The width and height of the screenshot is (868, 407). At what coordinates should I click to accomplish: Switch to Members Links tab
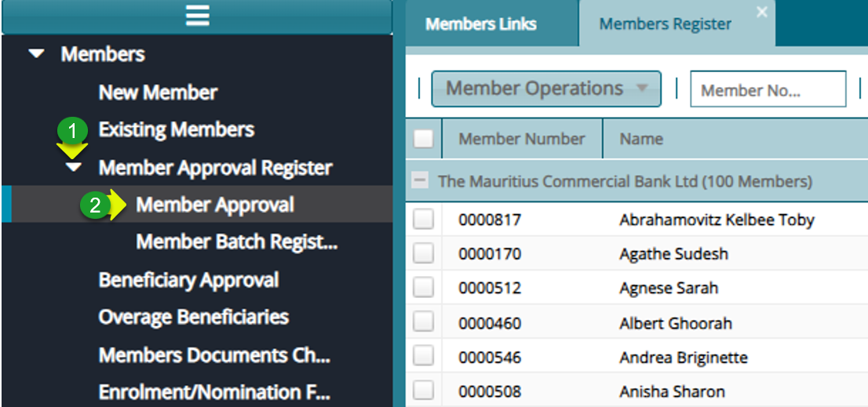pyautogui.click(x=480, y=24)
